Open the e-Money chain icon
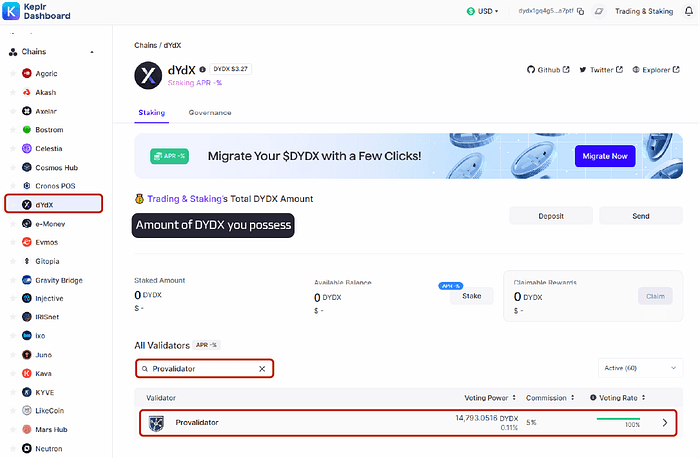This screenshot has height=458, width=700. (x=27, y=224)
